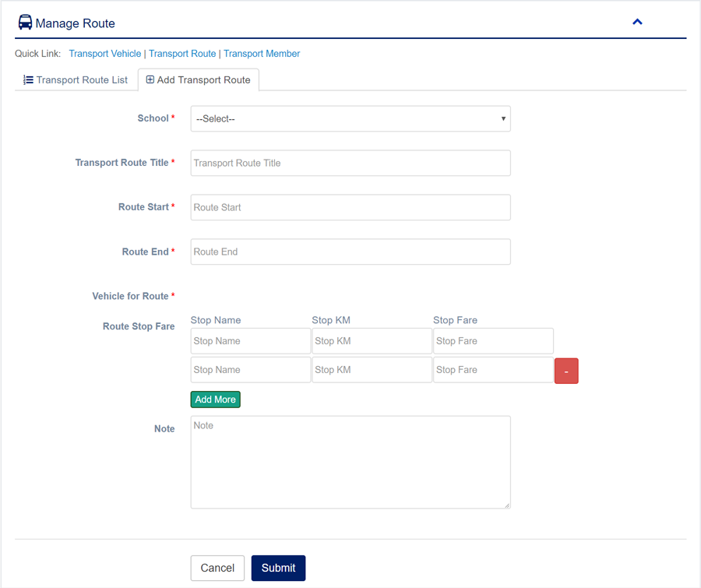
Task: Switch to Transport Route List tab
Action: click(76, 79)
